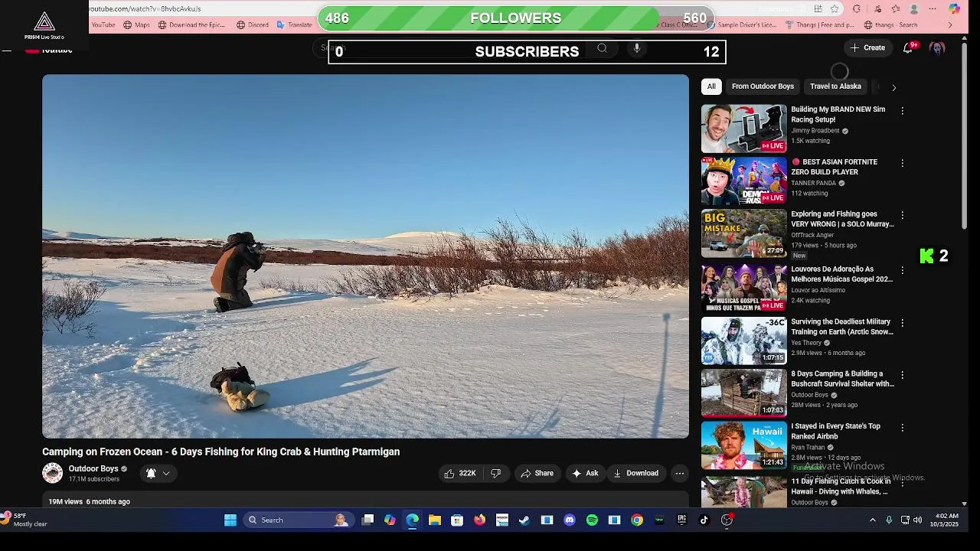
Task: Share the current video
Action: [x=537, y=474]
